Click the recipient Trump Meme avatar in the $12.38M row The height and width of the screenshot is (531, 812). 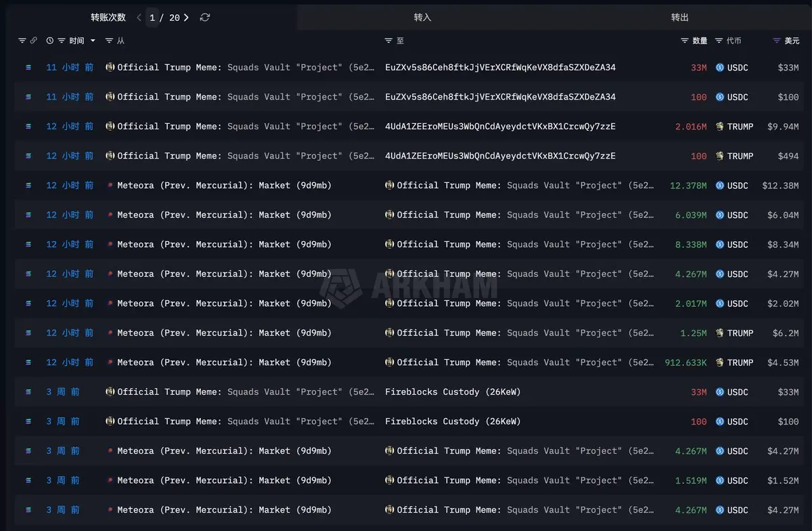click(x=390, y=186)
